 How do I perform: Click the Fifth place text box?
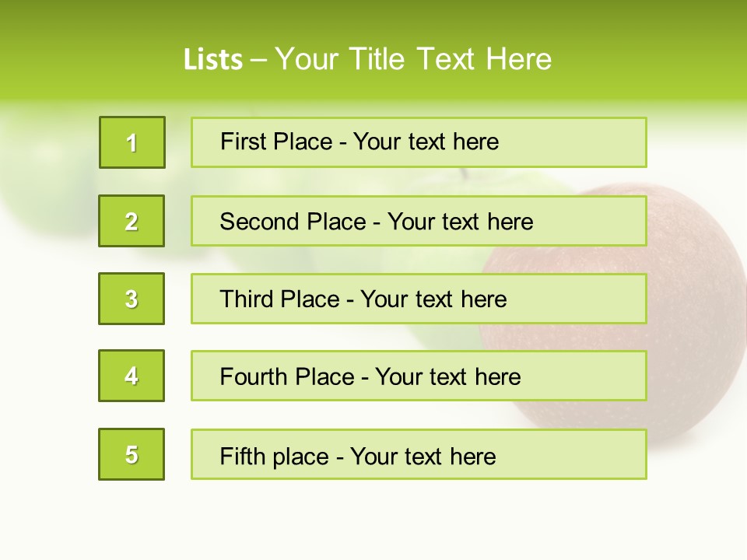click(x=419, y=454)
